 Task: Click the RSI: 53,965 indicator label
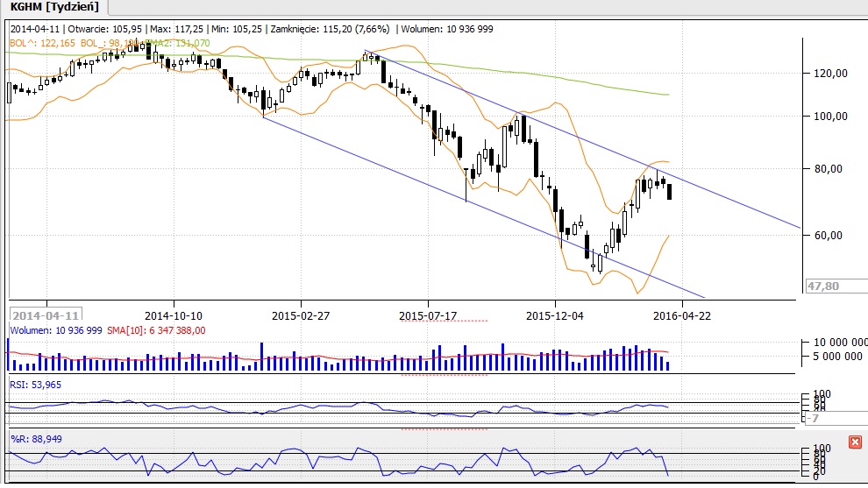(36, 385)
